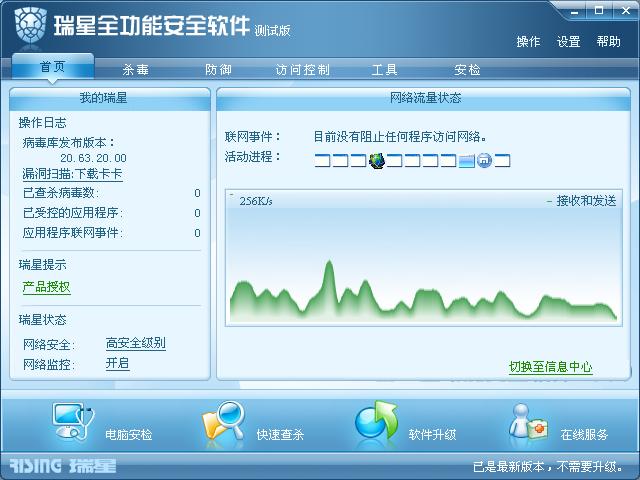The width and height of the screenshot is (640, 480).
Task: Select the 活动进程 label
Action: tap(253, 156)
